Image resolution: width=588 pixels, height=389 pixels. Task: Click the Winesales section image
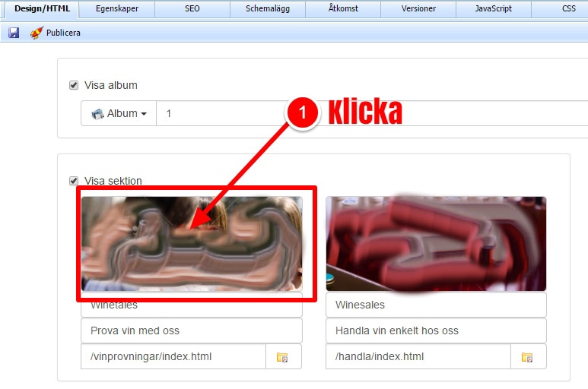[436, 244]
